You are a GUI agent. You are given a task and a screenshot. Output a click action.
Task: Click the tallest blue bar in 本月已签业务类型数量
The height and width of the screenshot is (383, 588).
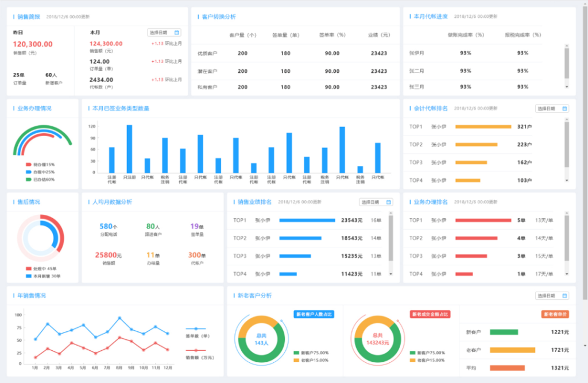click(129, 149)
